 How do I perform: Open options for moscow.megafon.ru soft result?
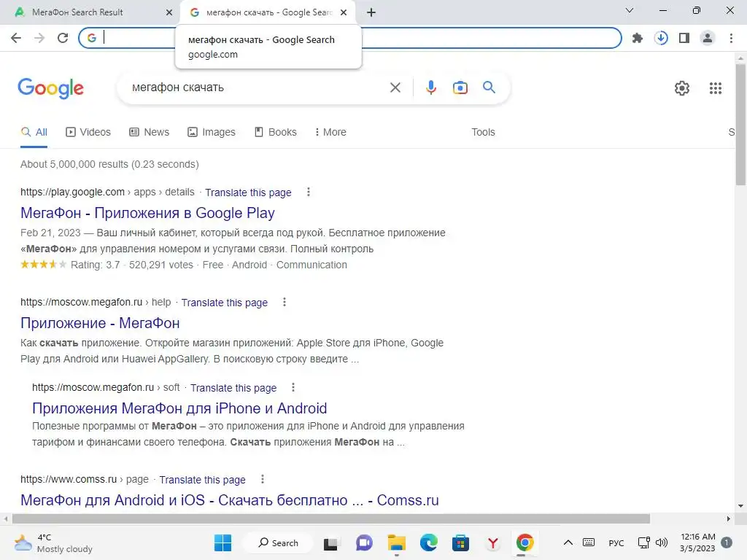293,387
